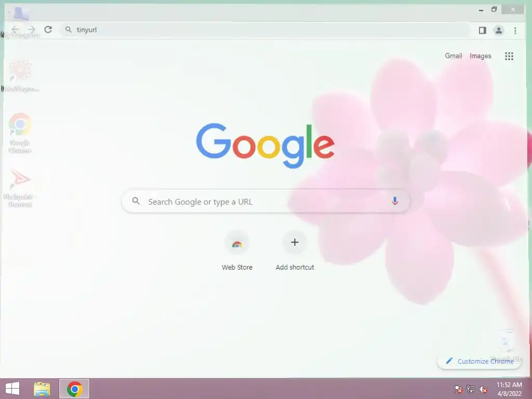Open Gmail link
Screen dimensions: 532x399
click(453, 56)
